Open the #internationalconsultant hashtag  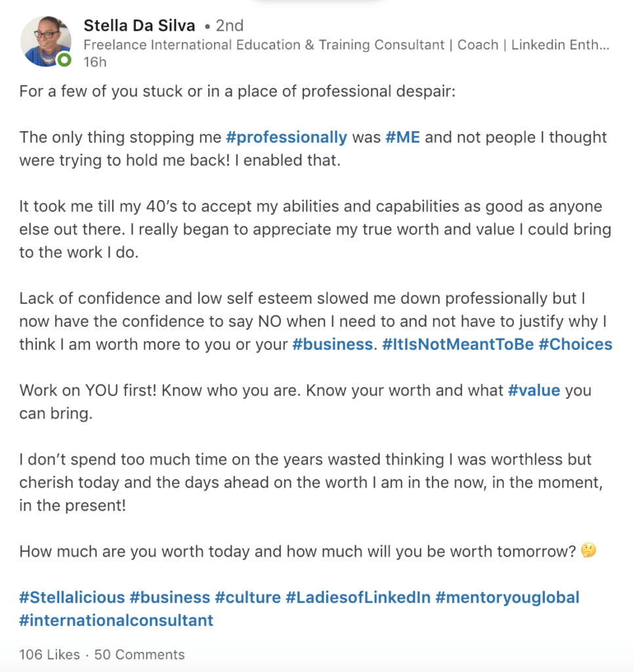coord(116,620)
